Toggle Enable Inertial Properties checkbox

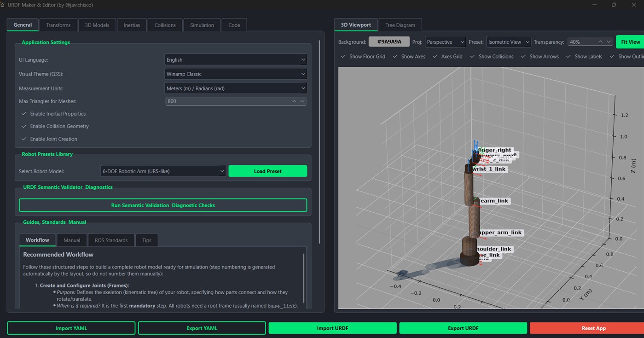click(x=23, y=114)
